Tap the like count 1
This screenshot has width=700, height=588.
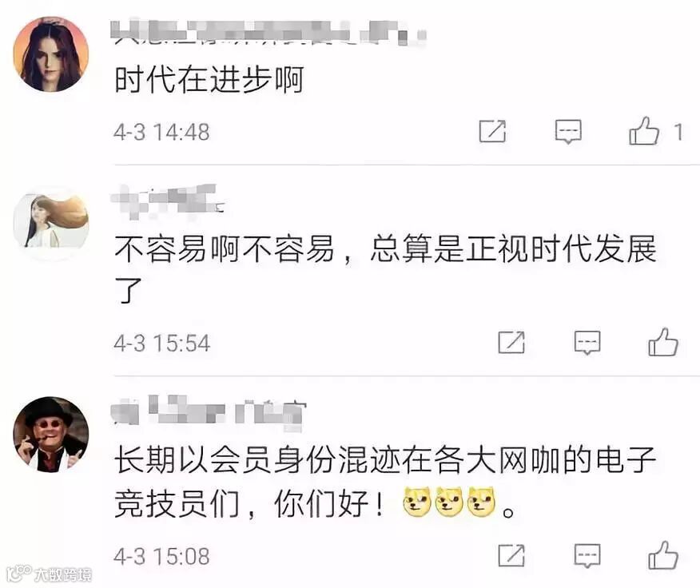click(x=678, y=132)
